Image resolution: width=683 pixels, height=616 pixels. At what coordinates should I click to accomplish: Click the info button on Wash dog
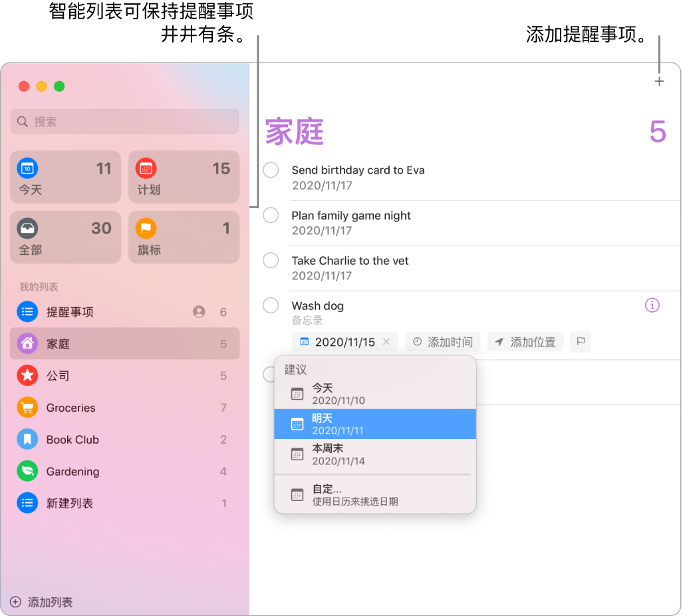point(652,305)
